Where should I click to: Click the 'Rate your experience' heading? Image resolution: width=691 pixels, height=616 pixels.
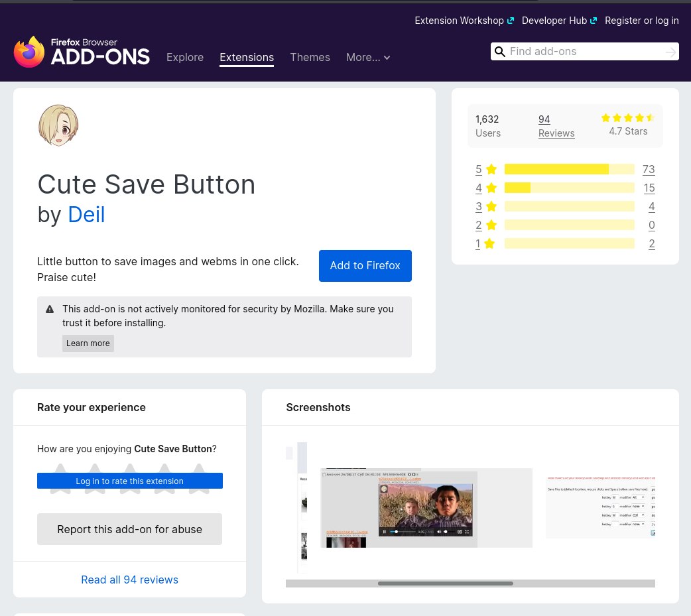point(92,408)
